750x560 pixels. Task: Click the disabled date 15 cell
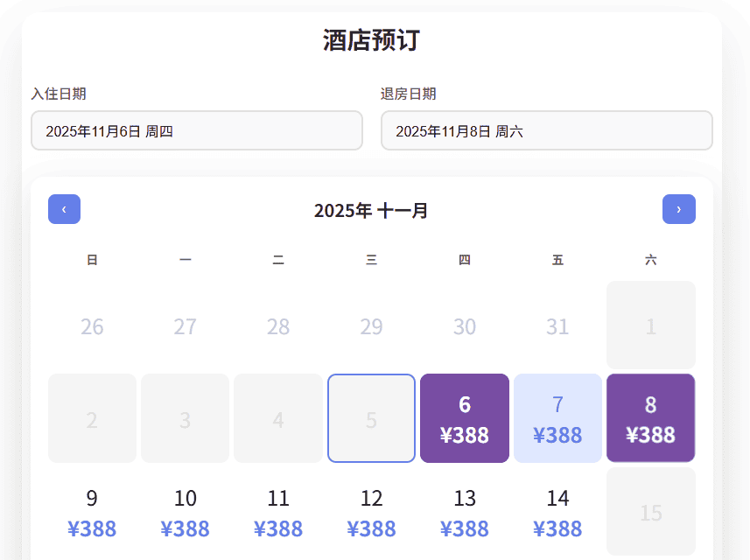pyautogui.click(x=650, y=511)
